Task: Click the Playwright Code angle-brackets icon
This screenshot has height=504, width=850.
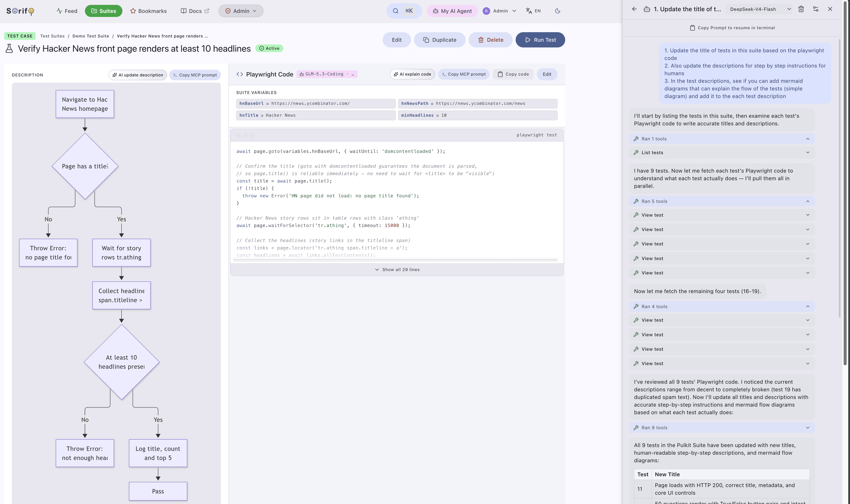Action: [x=239, y=74]
